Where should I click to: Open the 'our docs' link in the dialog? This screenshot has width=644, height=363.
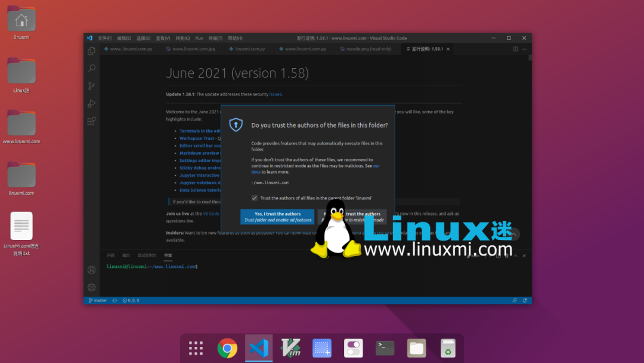[315, 169]
